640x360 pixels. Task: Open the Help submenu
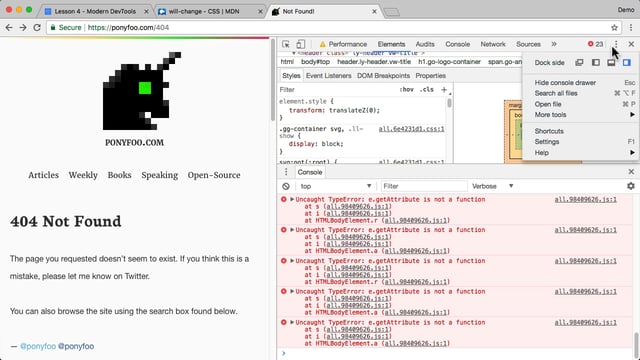coord(581,153)
